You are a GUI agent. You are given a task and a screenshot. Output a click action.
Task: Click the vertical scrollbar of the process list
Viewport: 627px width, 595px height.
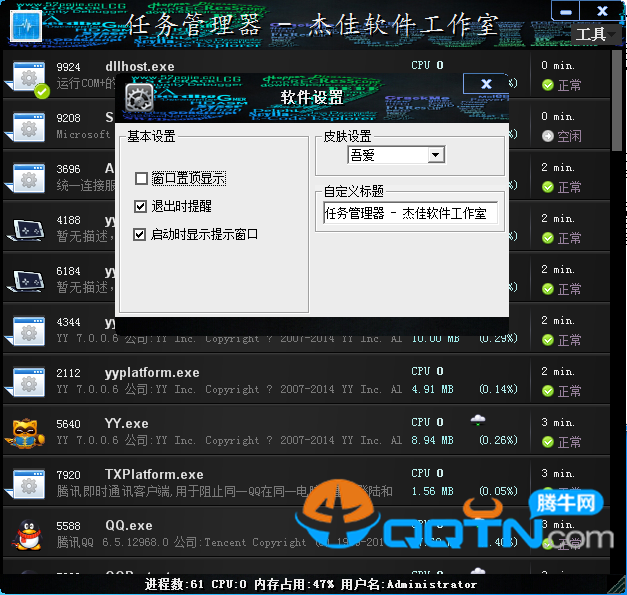tap(618, 300)
